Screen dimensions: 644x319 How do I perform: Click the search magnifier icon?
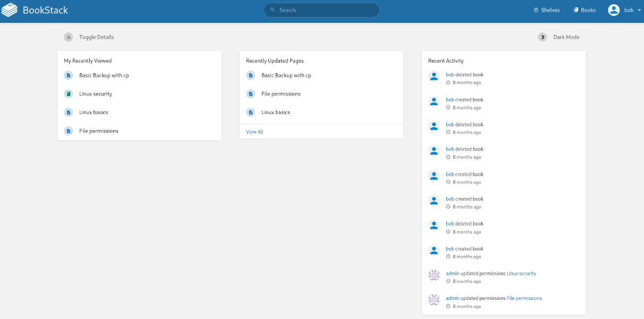[273, 10]
